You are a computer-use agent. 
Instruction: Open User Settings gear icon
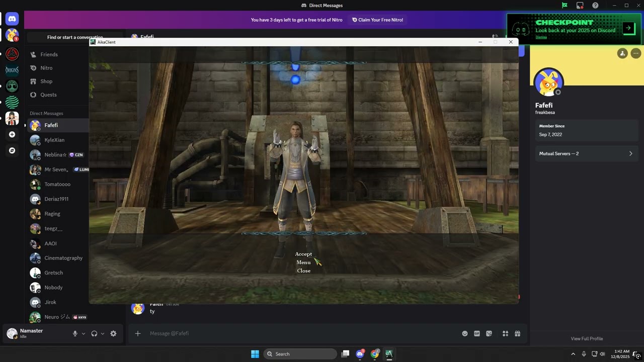pos(113,333)
